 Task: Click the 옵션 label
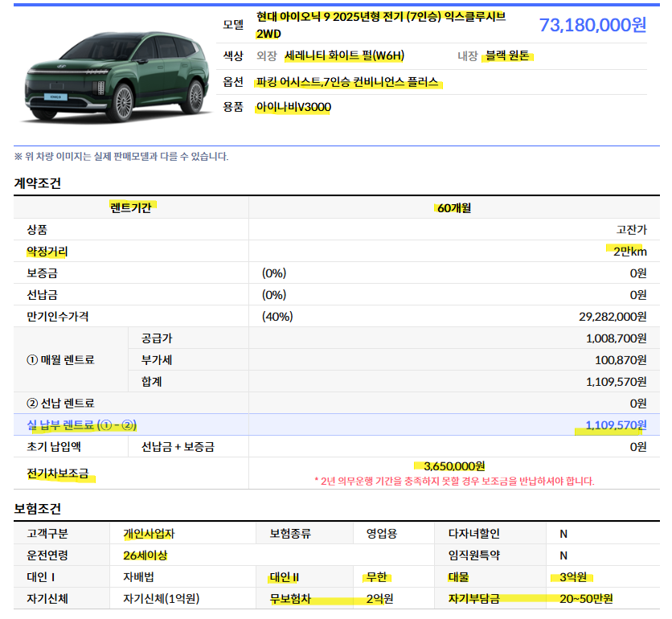pyautogui.click(x=233, y=82)
